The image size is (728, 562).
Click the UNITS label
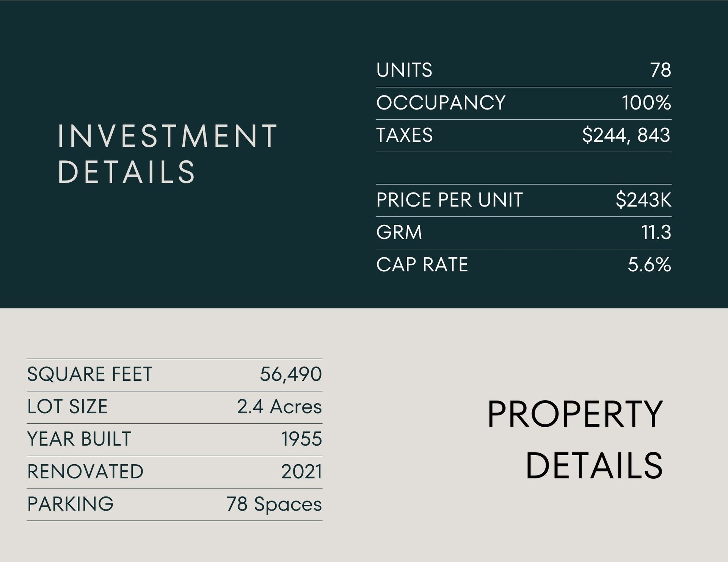click(x=404, y=70)
